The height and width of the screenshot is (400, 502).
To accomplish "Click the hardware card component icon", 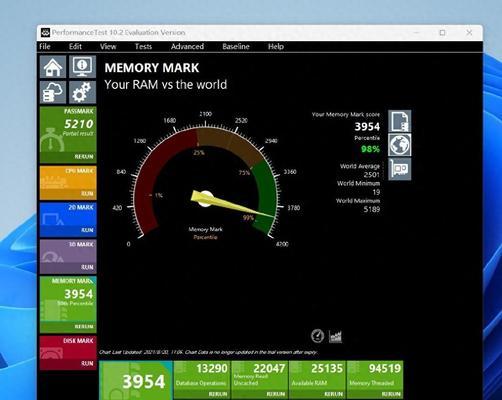I will tap(400, 169).
